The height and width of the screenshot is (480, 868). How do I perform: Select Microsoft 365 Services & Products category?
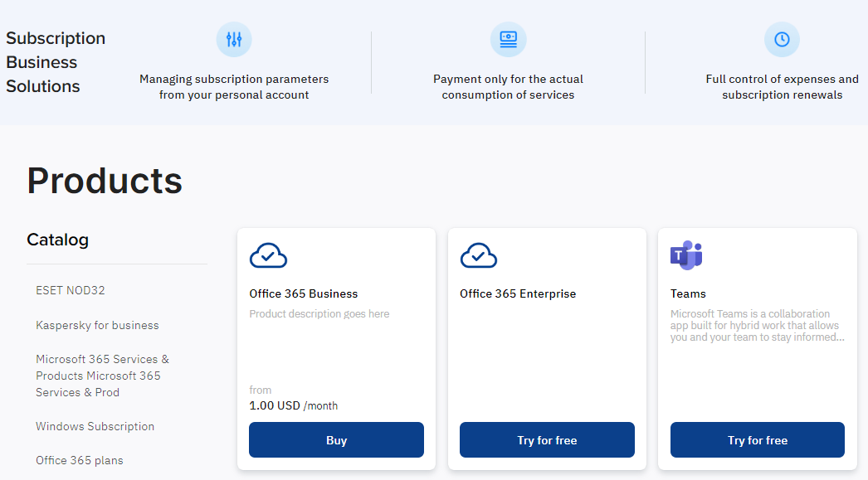click(102, 376)
